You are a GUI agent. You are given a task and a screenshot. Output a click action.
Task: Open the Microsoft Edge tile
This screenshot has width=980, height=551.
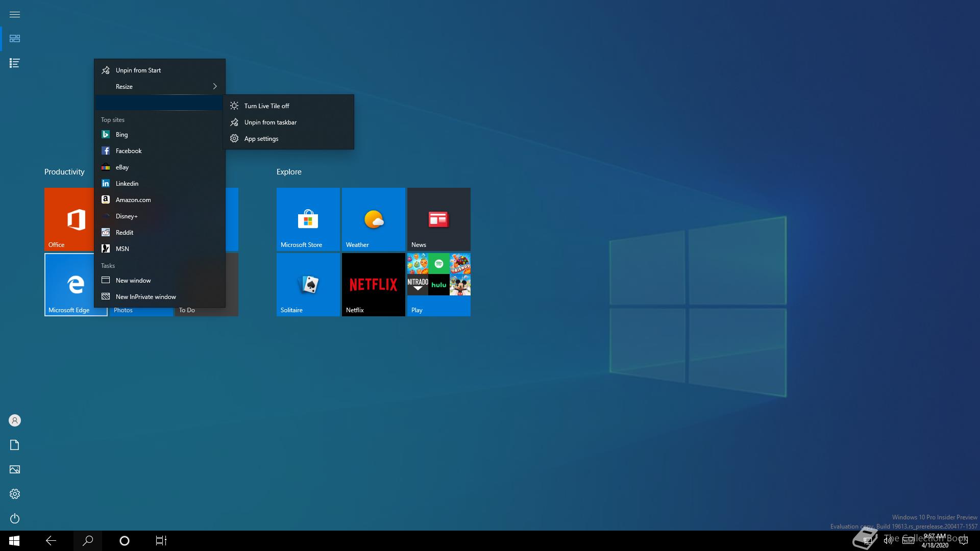click(x=76, y=285)
